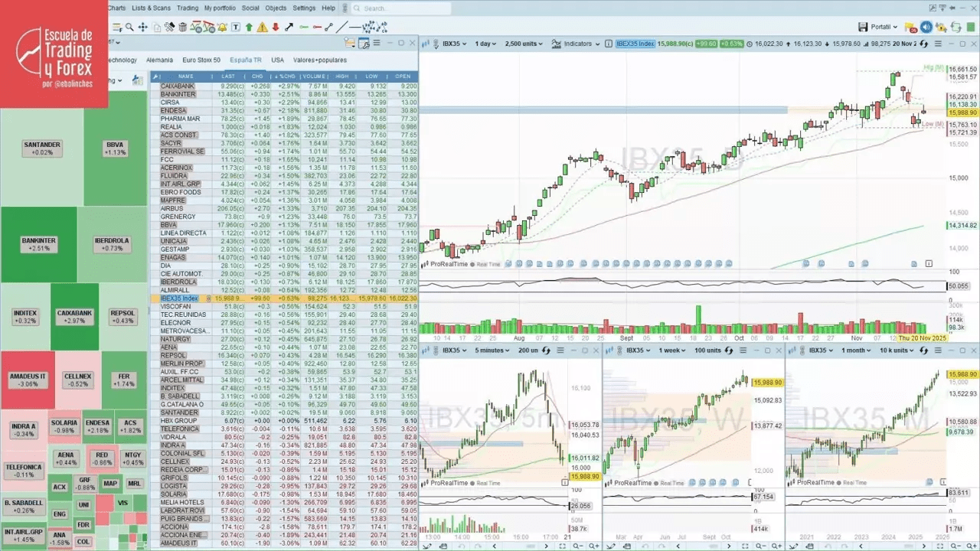Viewport: 980px width, 551px height.
Task: Click the Search input field
Action: [x=406, y=8]
